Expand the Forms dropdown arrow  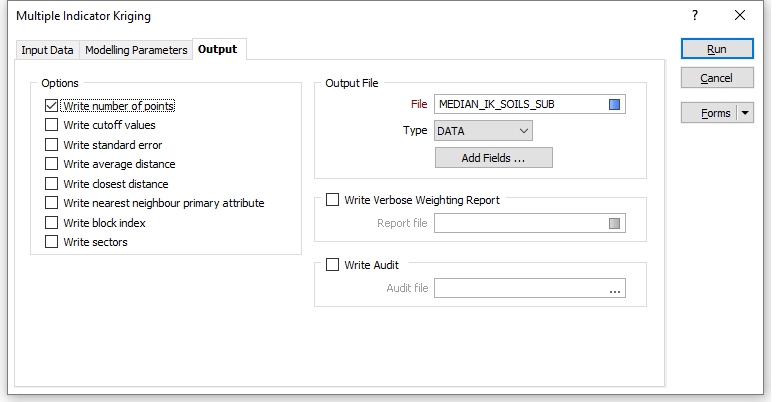[x=745, y=113]
